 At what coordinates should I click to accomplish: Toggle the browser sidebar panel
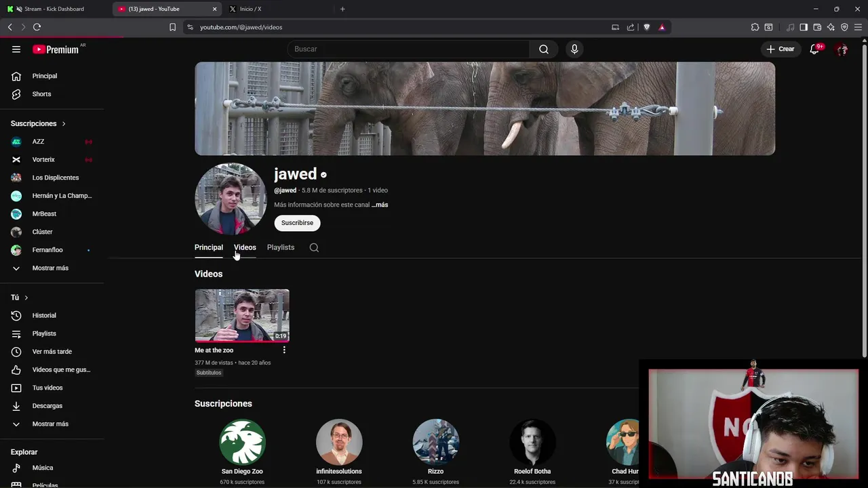[x=804, y=27]
